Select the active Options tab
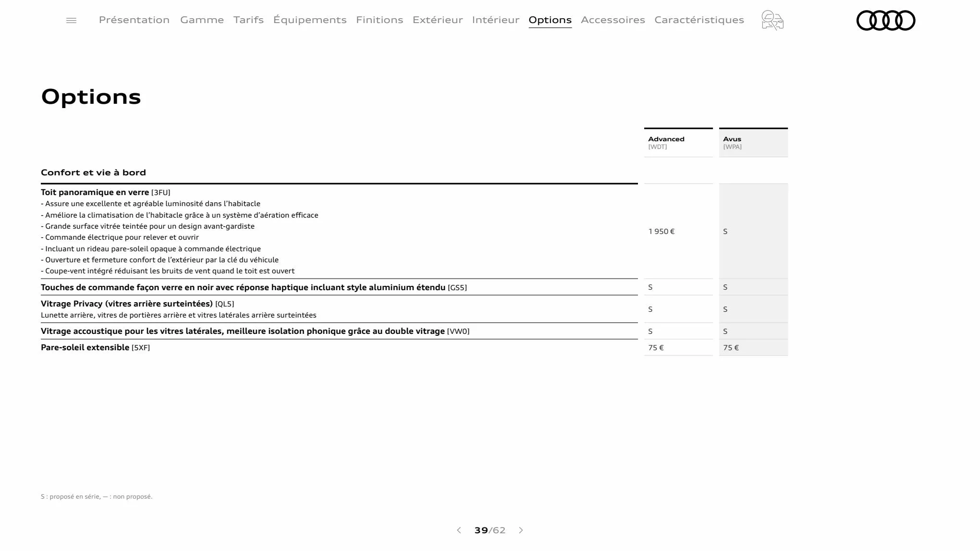980x551 pixels. pyautogui.click(x=550, y=20)
